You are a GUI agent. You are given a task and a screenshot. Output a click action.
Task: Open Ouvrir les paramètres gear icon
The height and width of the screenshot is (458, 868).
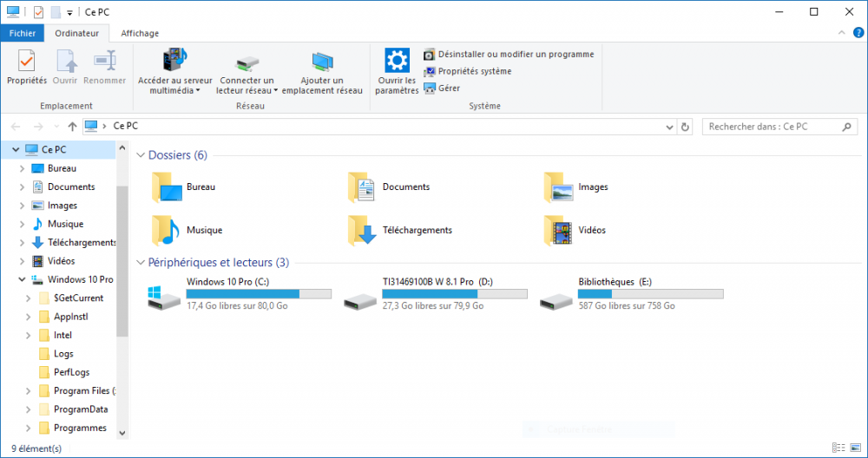pyautogui.click(x=397, y=61)
